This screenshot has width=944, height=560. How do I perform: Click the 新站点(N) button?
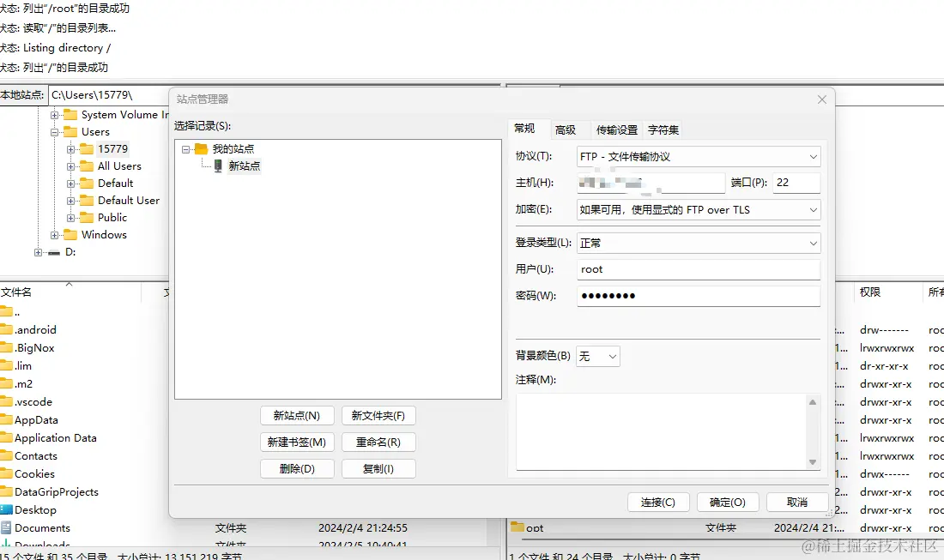point(297,416)
